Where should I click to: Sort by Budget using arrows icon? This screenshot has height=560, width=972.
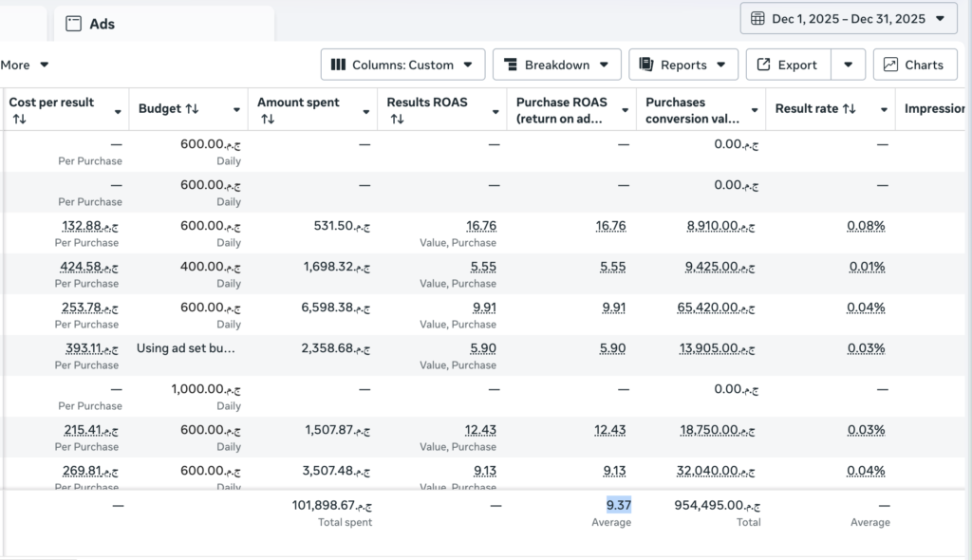pyautogui.click(x=192, y=108)
